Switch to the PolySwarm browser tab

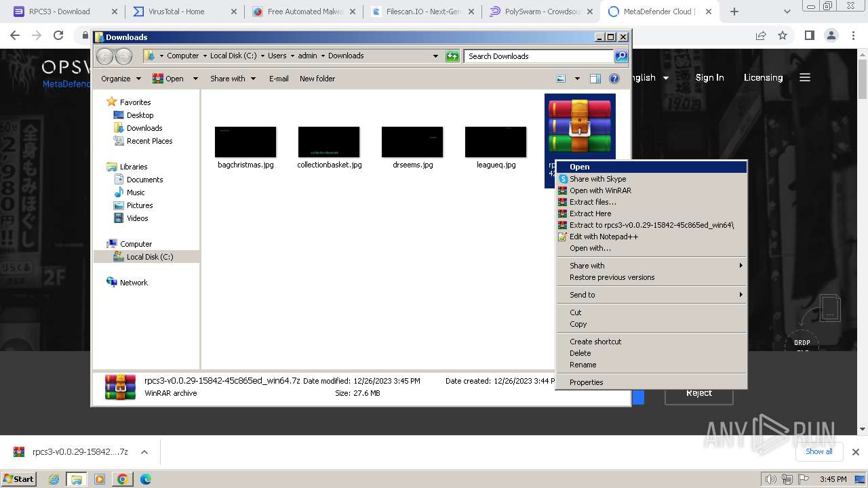[540, 12]
